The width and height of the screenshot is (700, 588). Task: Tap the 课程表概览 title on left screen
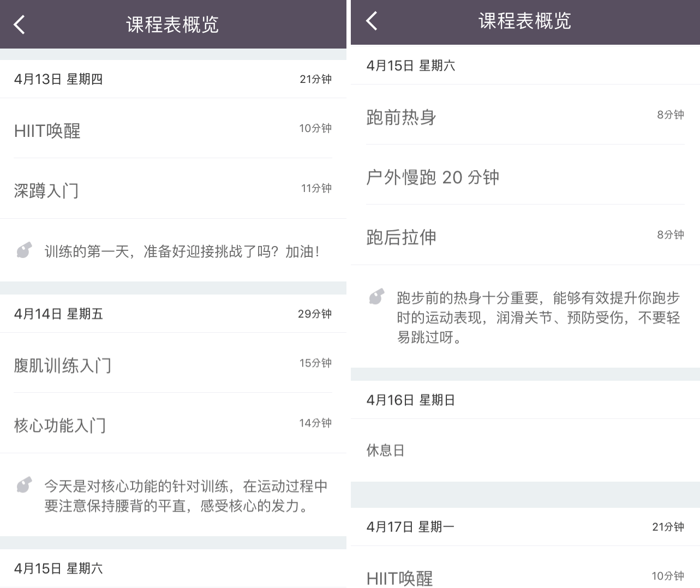point(172,25)
